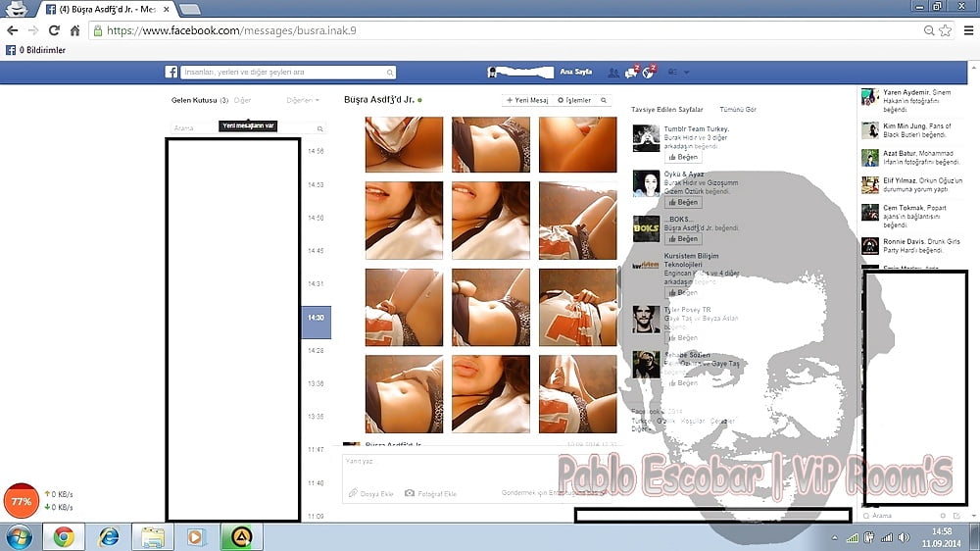The image size is (980, 551).
Task: Open the friend requests icon
Action: (x=613, y=73)
